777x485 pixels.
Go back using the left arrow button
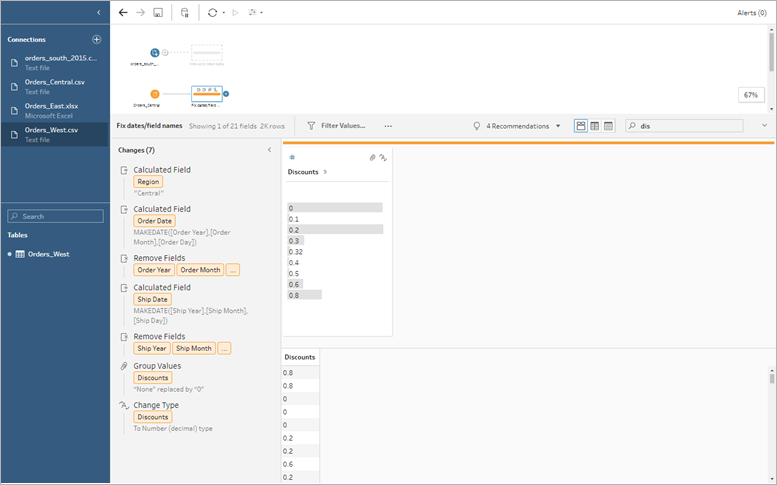(x=123, y=12)
